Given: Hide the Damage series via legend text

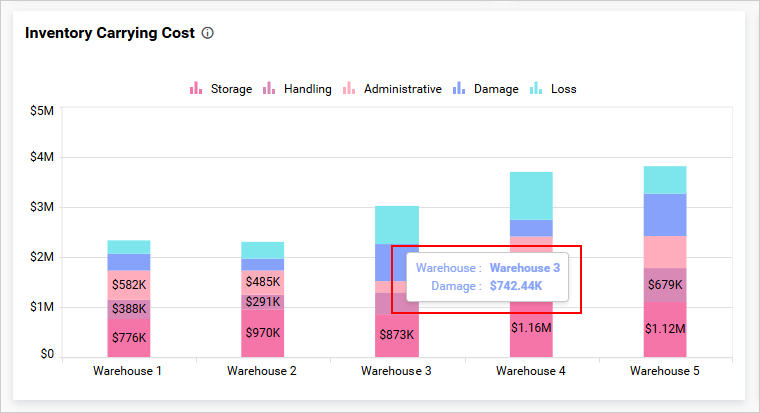Looking at the screenshot, I should point(496,89).
